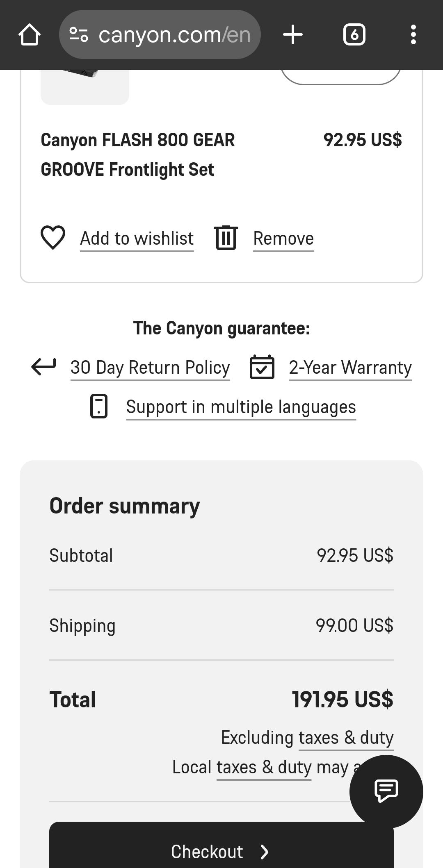Click Add to wishlist link
The height and width of the screenshot is (868, 443).
(x=137, y=239)
